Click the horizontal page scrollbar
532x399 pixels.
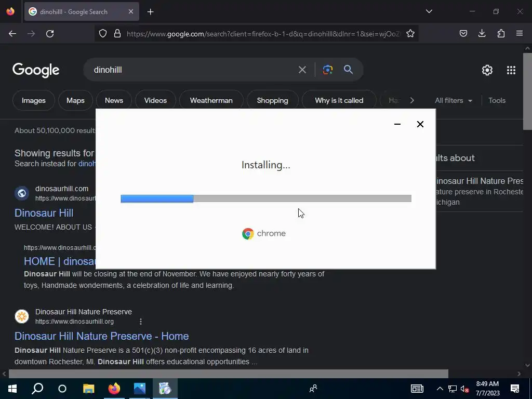coord(229,374)
